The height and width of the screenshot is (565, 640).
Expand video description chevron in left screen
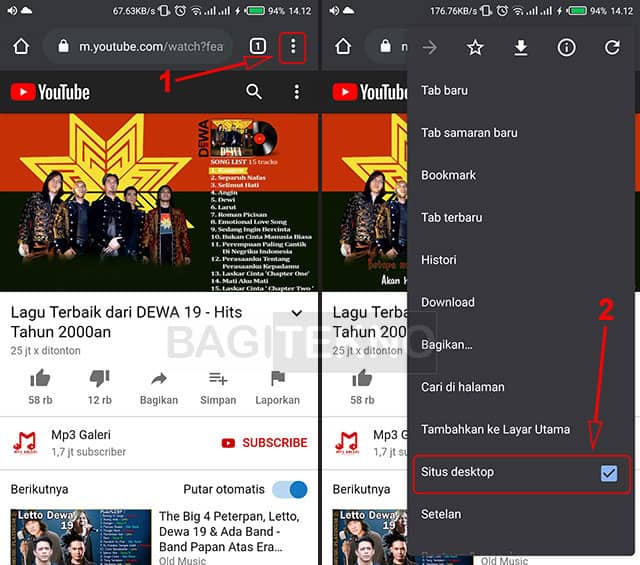[297, 313]
